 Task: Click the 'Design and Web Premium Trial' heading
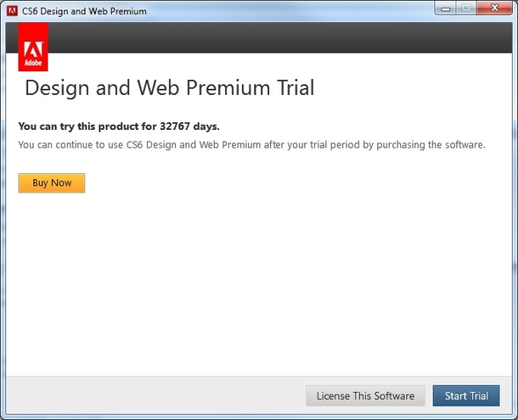click(170, 88)
